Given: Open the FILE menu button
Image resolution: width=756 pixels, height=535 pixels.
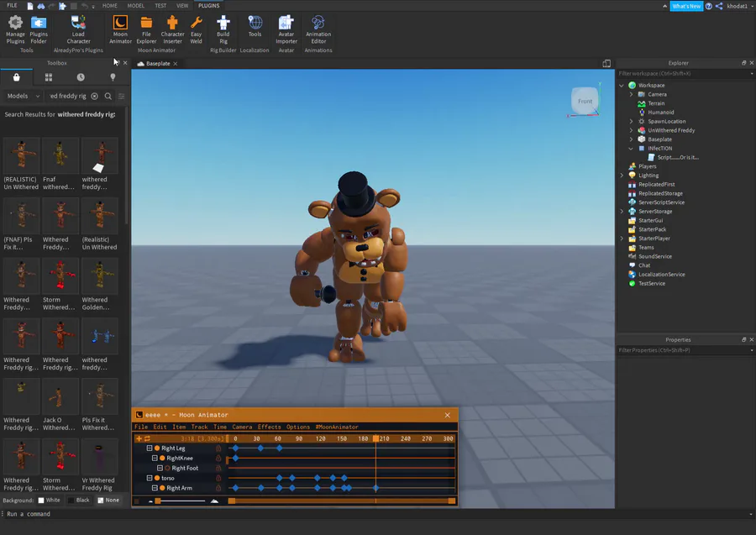Looking at the screenshot, I should tap(12, 6).
